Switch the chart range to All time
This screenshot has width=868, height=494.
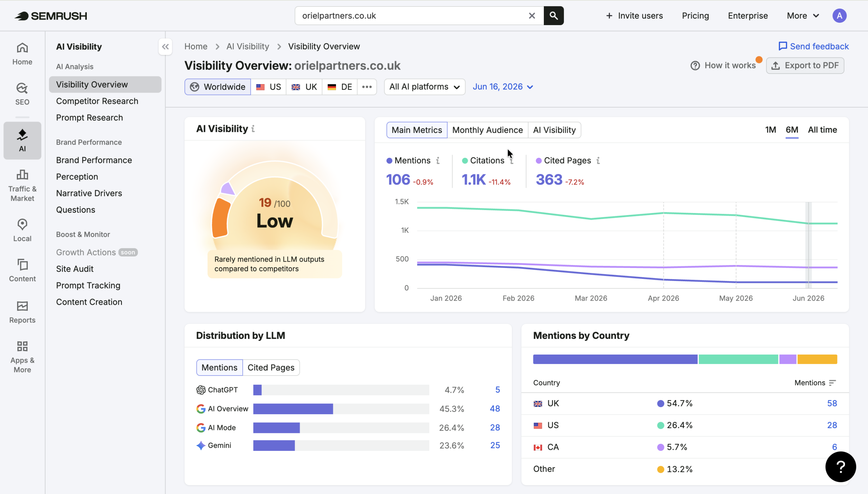tap(822, 130)
